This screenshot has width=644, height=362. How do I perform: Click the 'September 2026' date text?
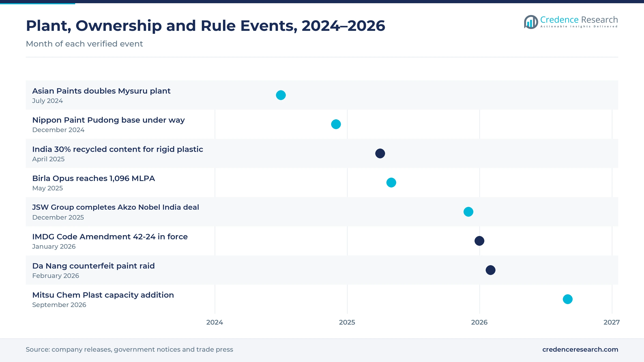click(59, 305)
